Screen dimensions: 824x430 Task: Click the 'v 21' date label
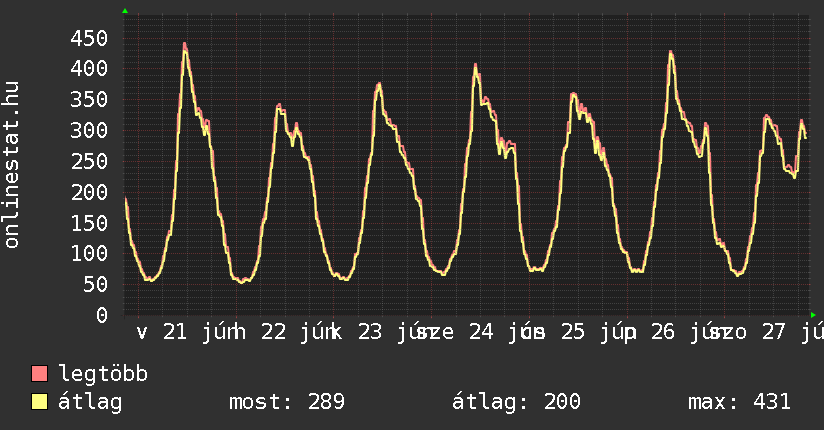pyautogui.click(x=161, y=332)
